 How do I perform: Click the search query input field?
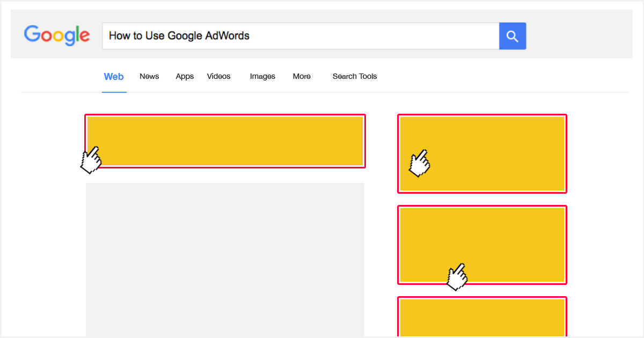pyautogui.click(x=301, y=35)
